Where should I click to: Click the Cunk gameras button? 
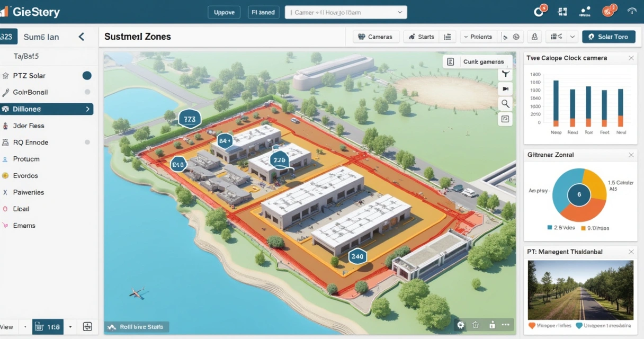coord(478,62)
